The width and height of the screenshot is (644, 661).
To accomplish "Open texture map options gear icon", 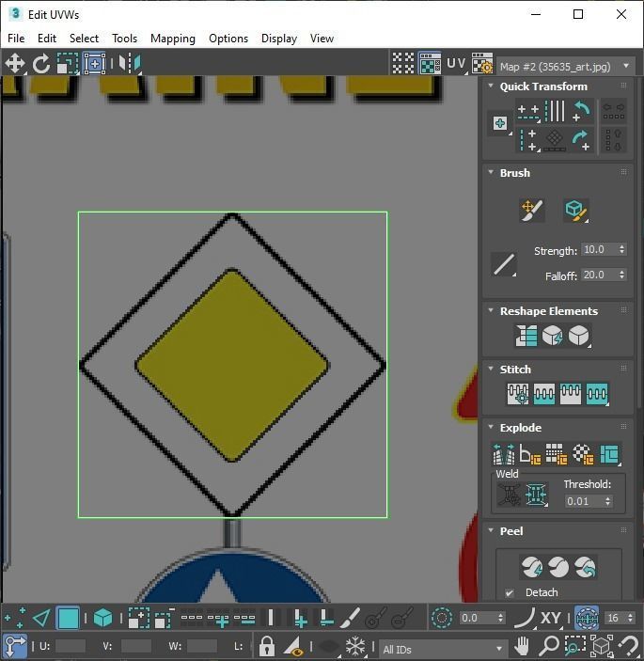I will tap(482, 63).
